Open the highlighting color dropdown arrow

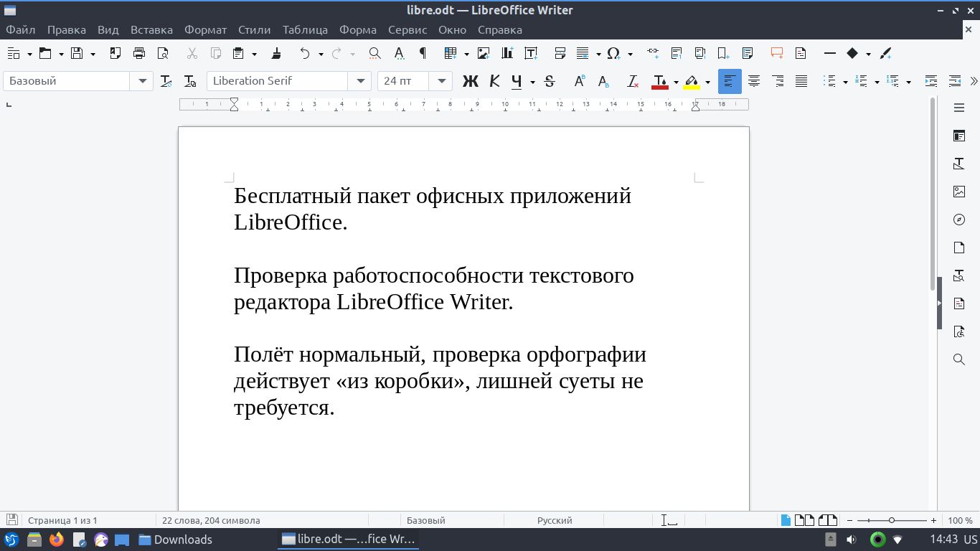[x=707, y=82]
